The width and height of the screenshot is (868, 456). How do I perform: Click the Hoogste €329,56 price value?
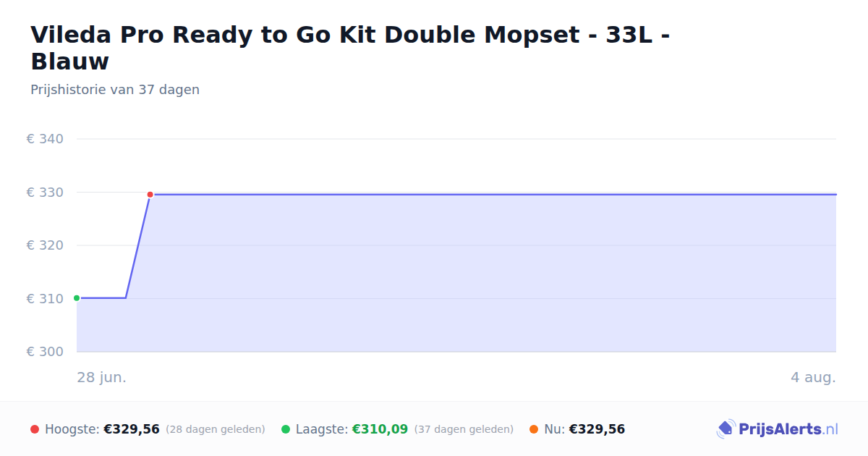(132, 429)
